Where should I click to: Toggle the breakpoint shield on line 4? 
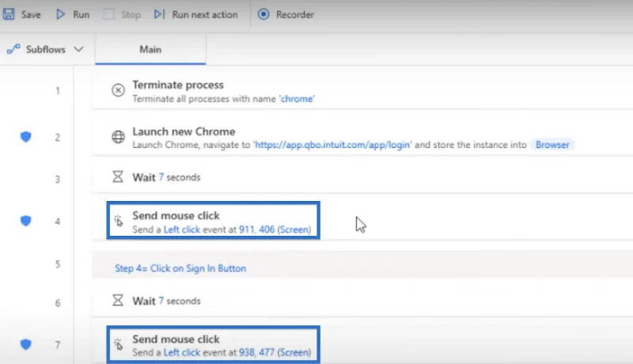click(x=26, y=221)
